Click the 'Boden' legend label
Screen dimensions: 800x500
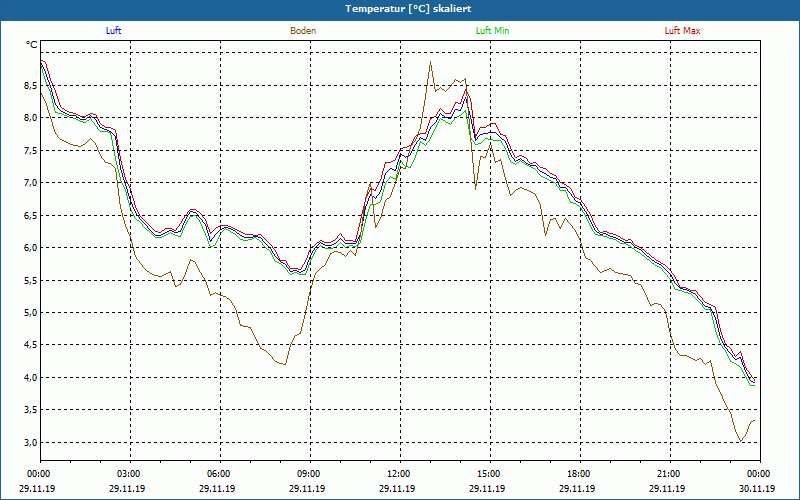(x=303, y=31)
